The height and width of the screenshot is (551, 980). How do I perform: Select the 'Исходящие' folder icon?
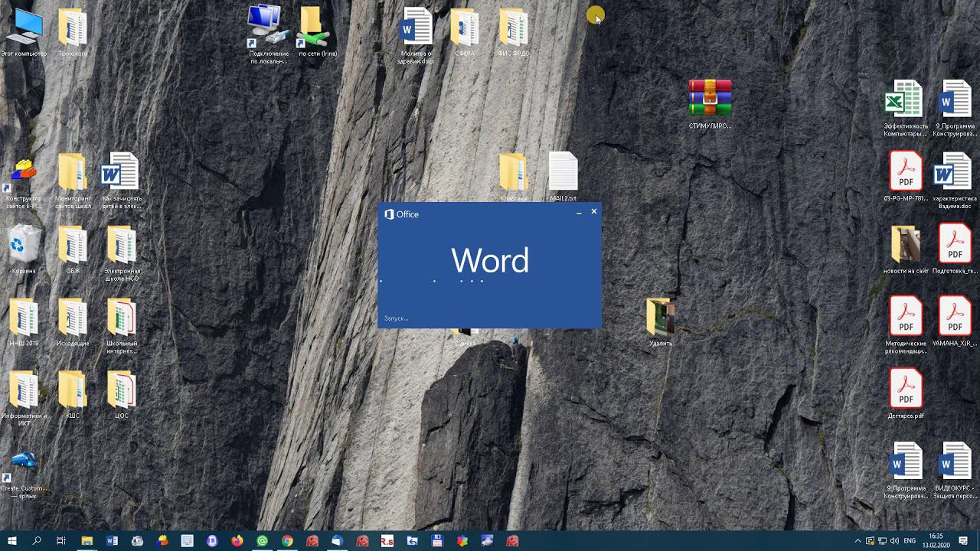click(73, 322)
